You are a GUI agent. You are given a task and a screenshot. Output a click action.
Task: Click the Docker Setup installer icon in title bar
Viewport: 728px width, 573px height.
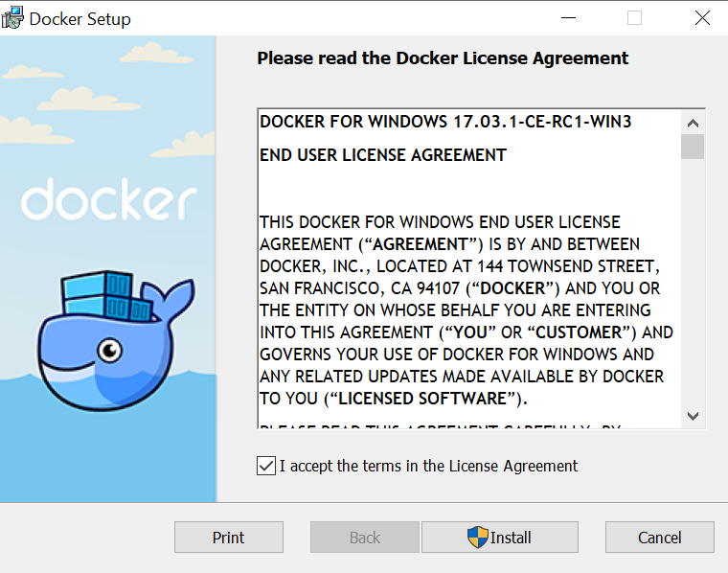coord(12,18)
